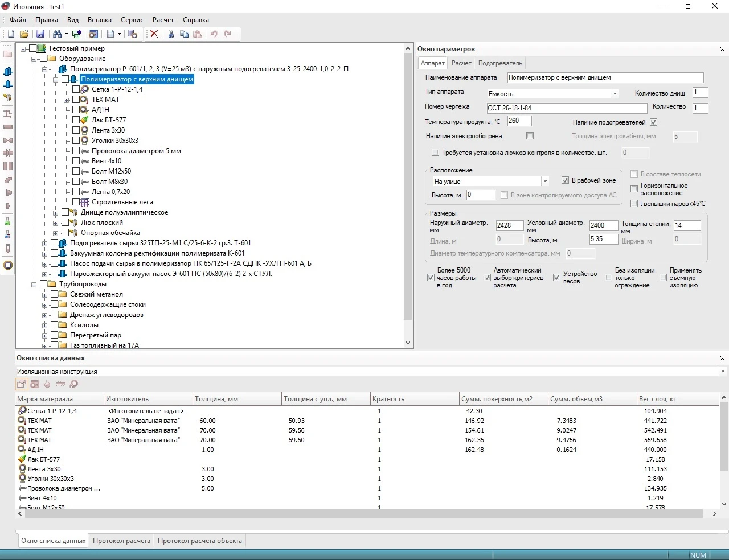Uncheck the Наличие подогревателей checkbox
This screenshot has height=560, width=729.
[x=653, y=122]
